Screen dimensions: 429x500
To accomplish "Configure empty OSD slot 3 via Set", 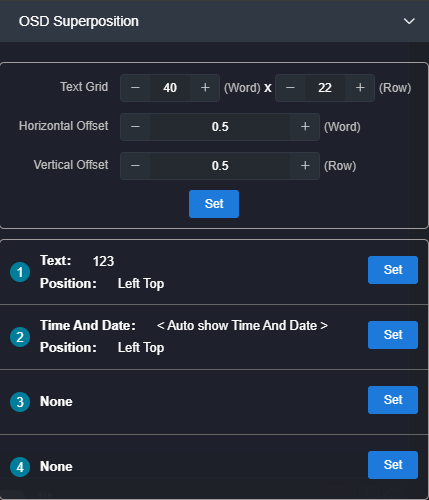I will (x=393, y=400).
